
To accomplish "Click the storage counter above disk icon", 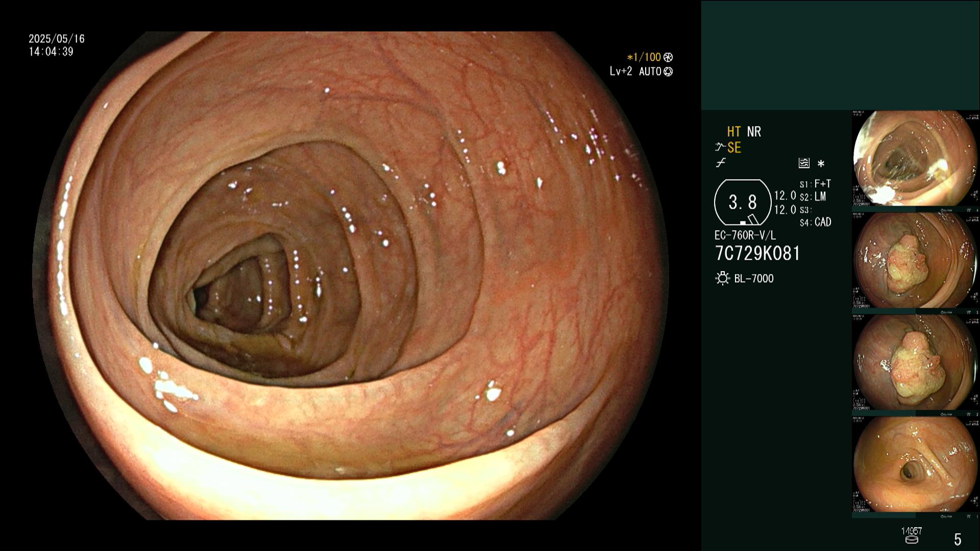I will 912,531.
